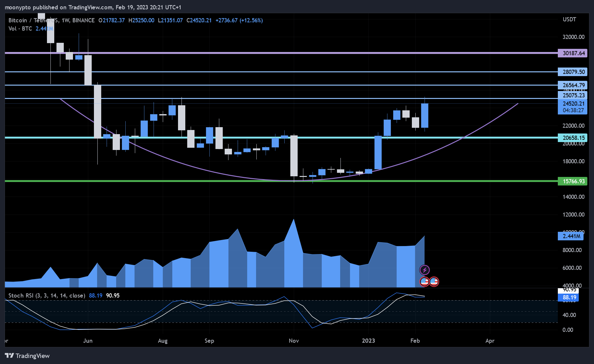Click the blue 88.19 value in Stoch RSI legend

[96, 296]
